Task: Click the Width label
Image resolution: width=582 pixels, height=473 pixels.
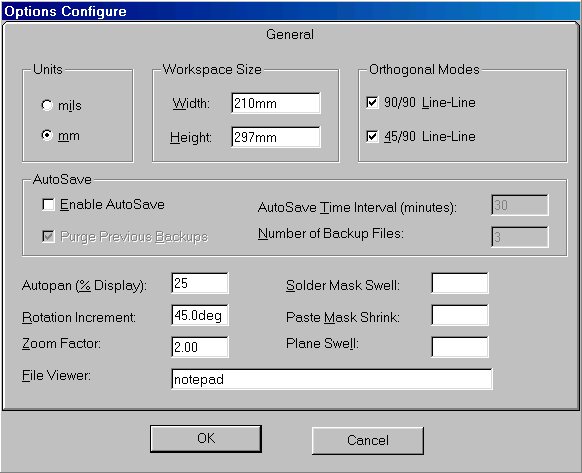Action: [x=191, y=103]
